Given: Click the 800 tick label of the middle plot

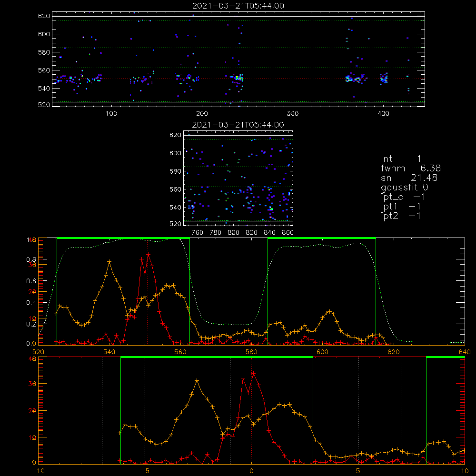Looking at the screenshot, I should 233,232.
